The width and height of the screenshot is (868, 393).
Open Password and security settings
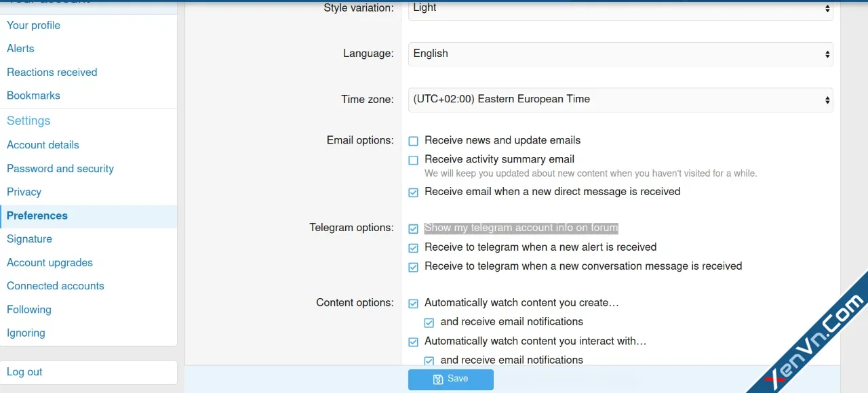(60, 169)
